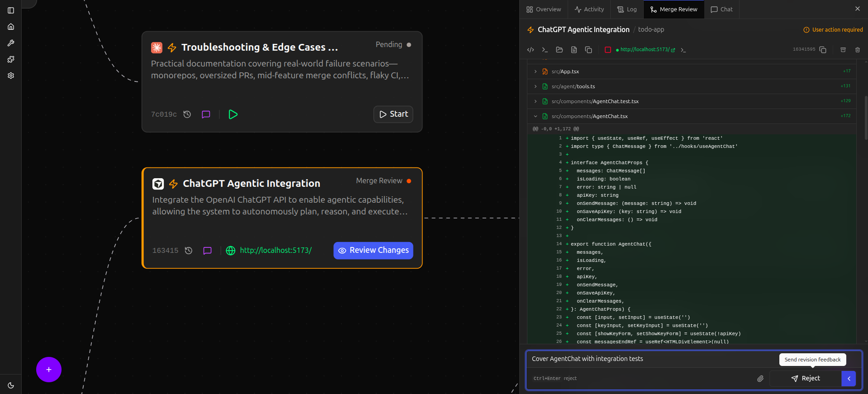Click file name src/components/AgentChat.tsx

[x=590, y=116]
